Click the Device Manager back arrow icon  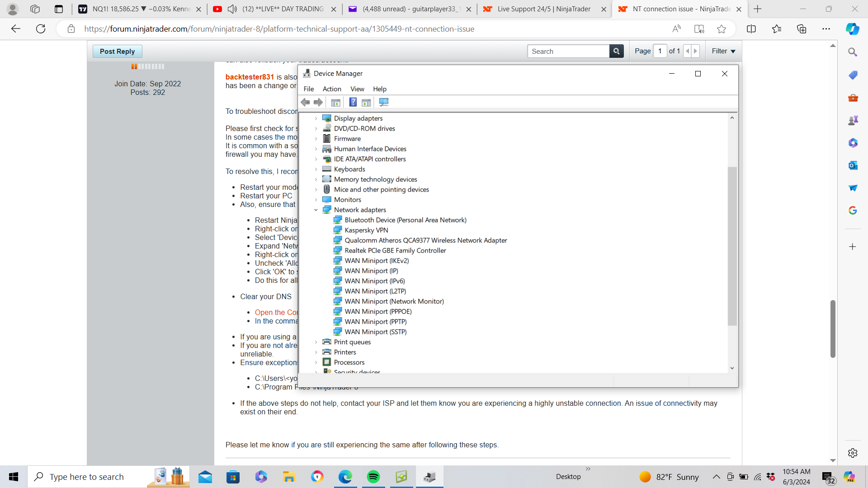[x=306, y=103]
